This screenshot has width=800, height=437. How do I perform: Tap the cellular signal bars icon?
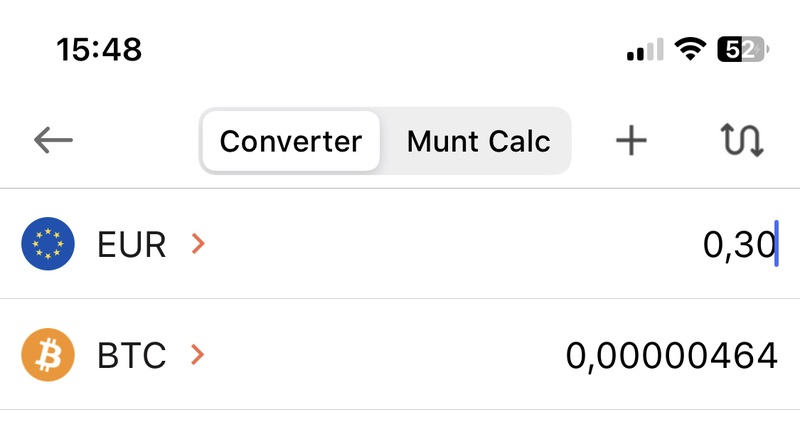[645, 49]
